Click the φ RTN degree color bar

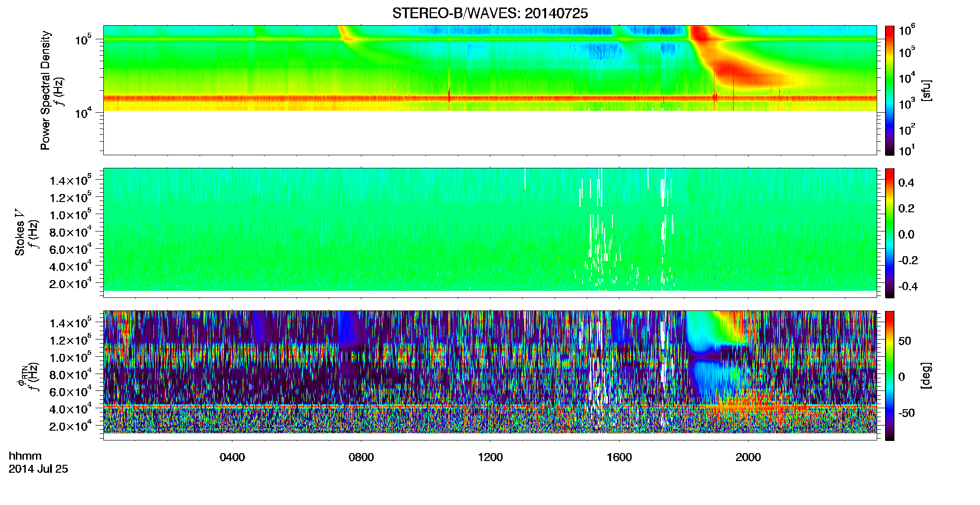[x=890, y=375]
